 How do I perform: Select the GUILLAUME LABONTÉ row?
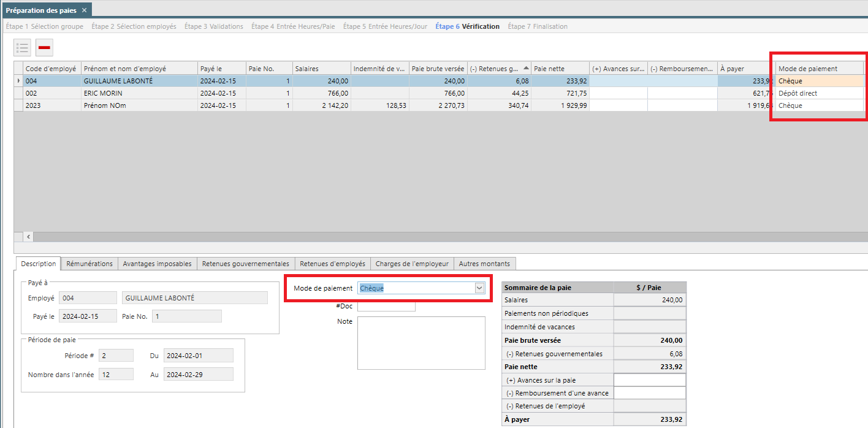tap(439, 81)
